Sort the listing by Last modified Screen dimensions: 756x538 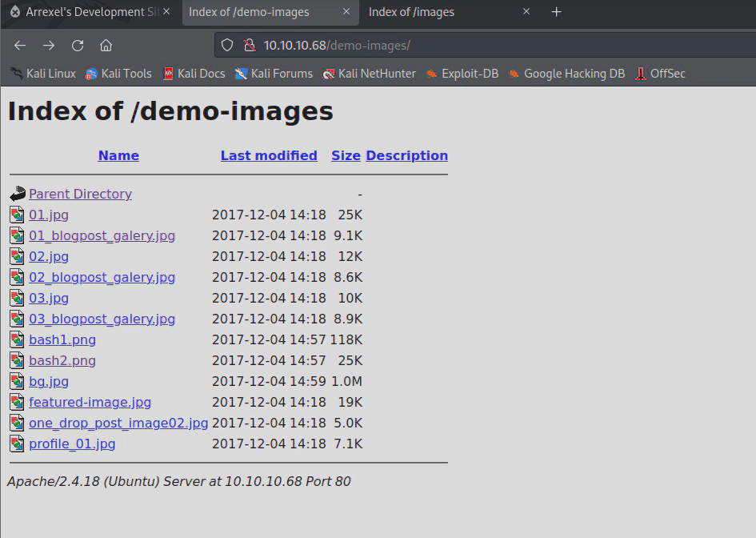pyautogui.click(x=269, y=155)
